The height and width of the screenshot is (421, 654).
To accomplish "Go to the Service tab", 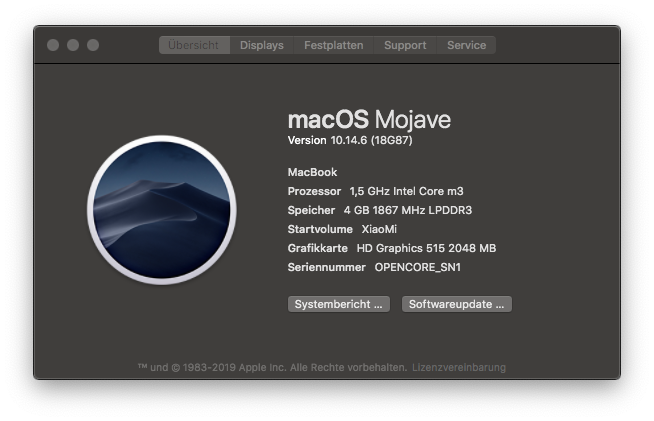I will click(x=466, y=45).
